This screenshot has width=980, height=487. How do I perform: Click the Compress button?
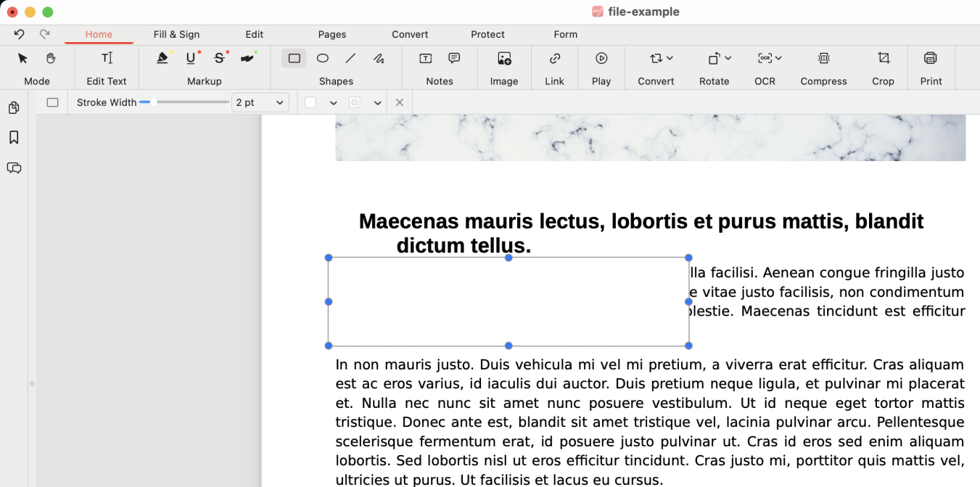click(x=823, y=58)
